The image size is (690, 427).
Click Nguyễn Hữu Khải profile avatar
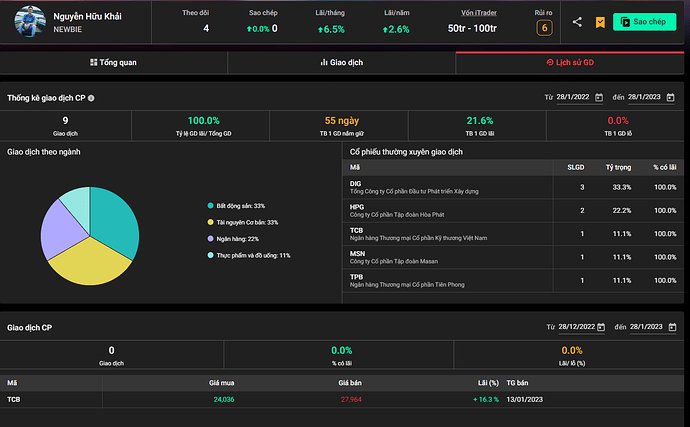(x=30, y=22)
